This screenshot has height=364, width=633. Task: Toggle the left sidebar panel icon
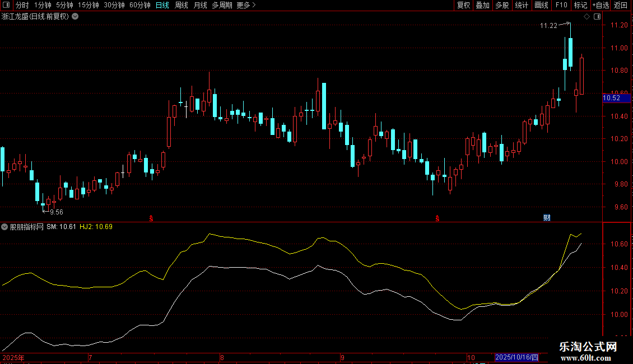coord(7,5)
